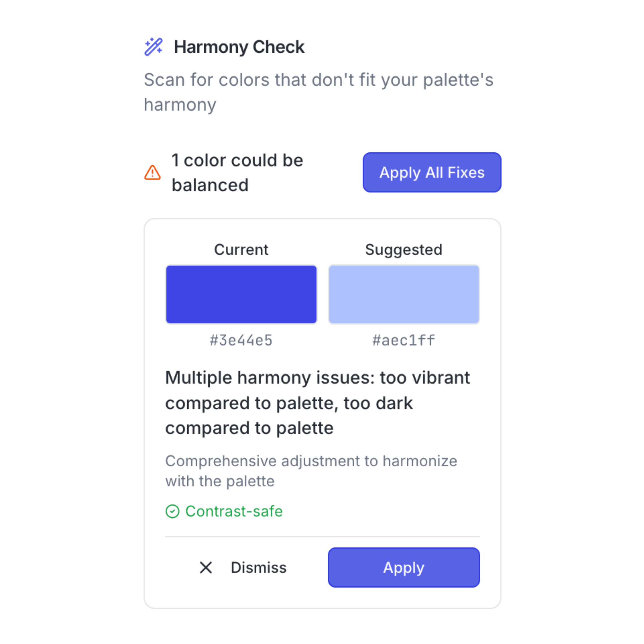Click the "Current" column label
The width and height of the screenshot is (644, 644).
click(241, 250)
